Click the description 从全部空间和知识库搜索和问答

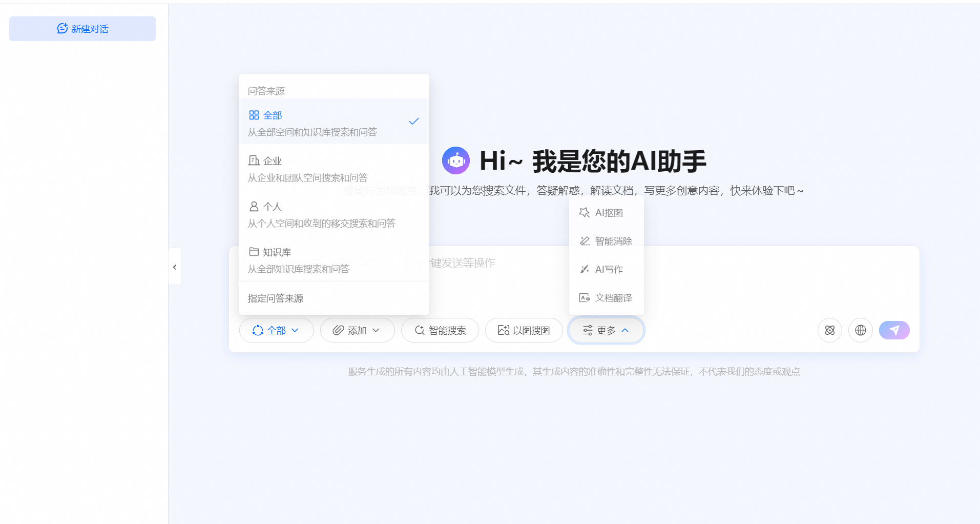[312, 132]
